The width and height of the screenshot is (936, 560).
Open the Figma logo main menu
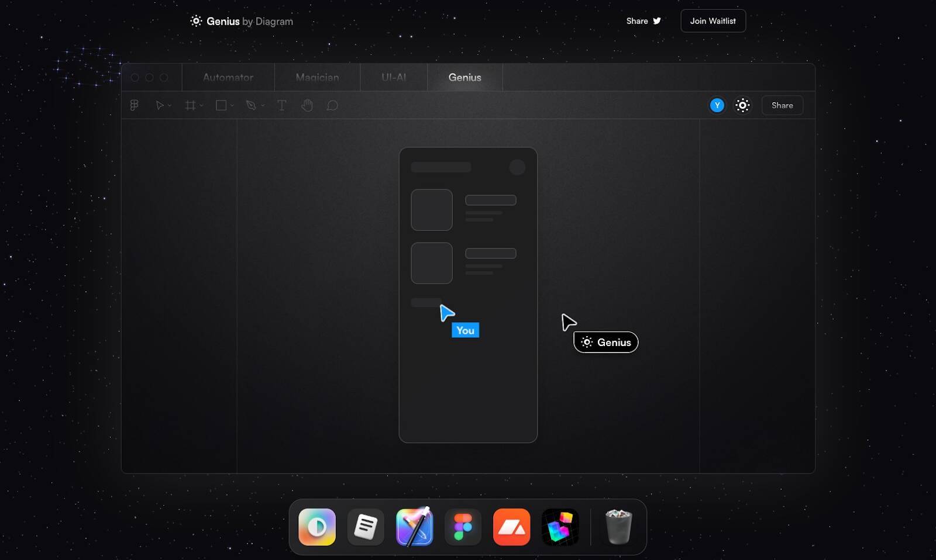click(x=134, y=105)
